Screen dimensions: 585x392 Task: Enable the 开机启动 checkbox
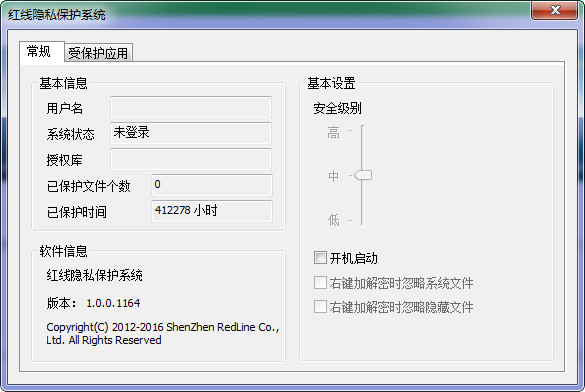(x=320, y=258)
